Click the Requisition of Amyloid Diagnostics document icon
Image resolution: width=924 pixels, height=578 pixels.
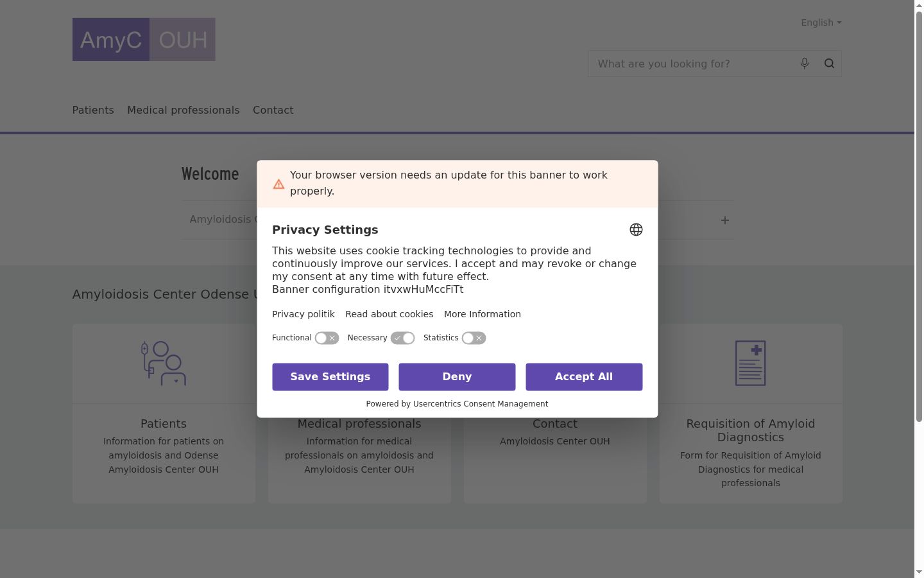pos(751,363)
